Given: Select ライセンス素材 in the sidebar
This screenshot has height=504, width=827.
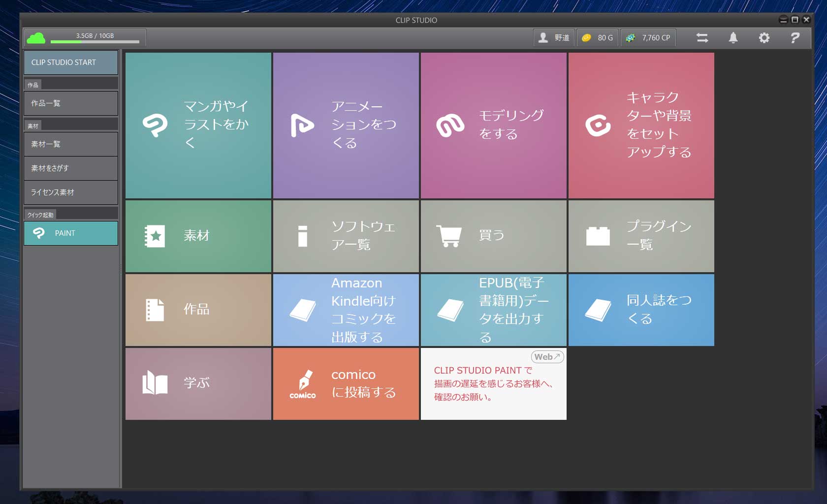Looking at the screenshot, I should (71, 192).
